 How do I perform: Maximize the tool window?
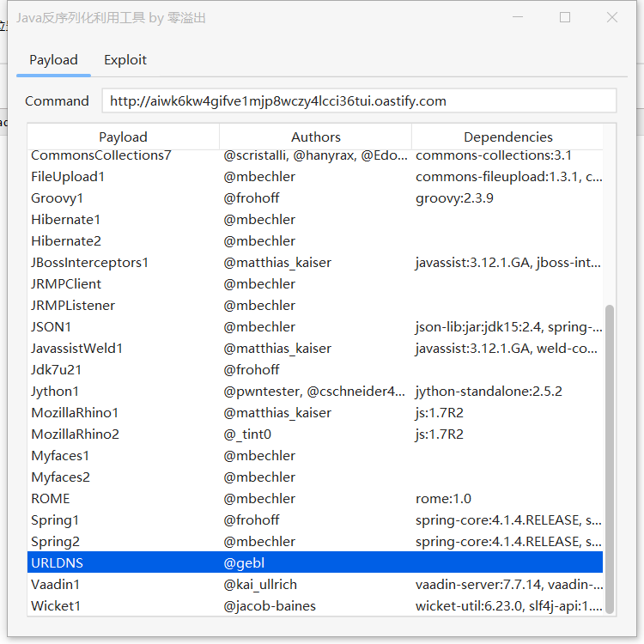pos(564,17)
